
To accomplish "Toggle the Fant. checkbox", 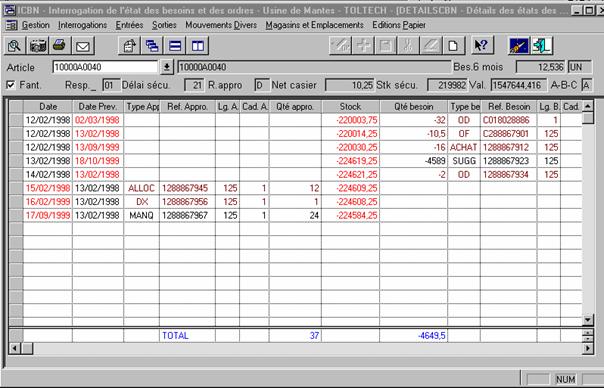I will click(11, 85).
